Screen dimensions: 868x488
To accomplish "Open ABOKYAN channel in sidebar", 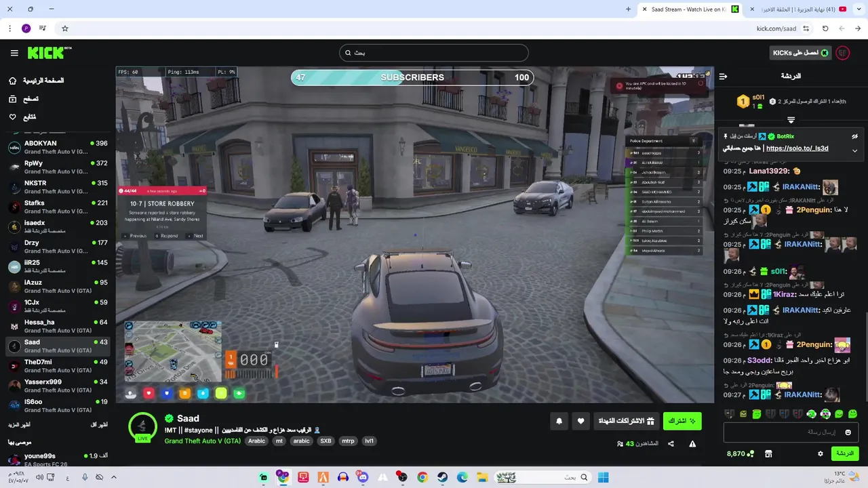I will 58,147.
